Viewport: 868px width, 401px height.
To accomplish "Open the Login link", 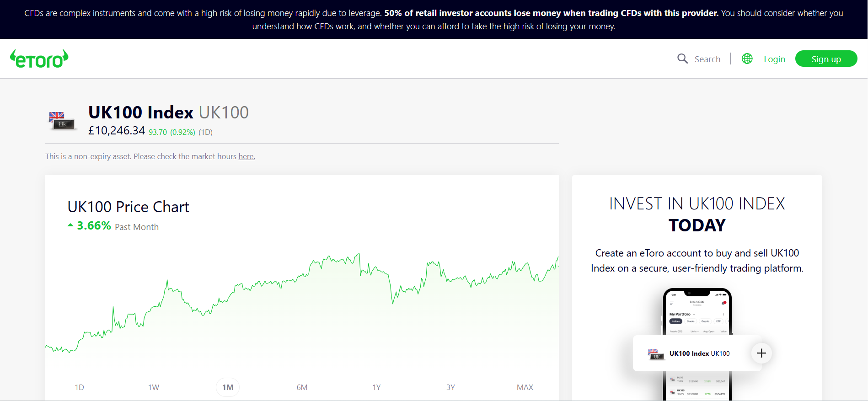I will tap(774, 59).
